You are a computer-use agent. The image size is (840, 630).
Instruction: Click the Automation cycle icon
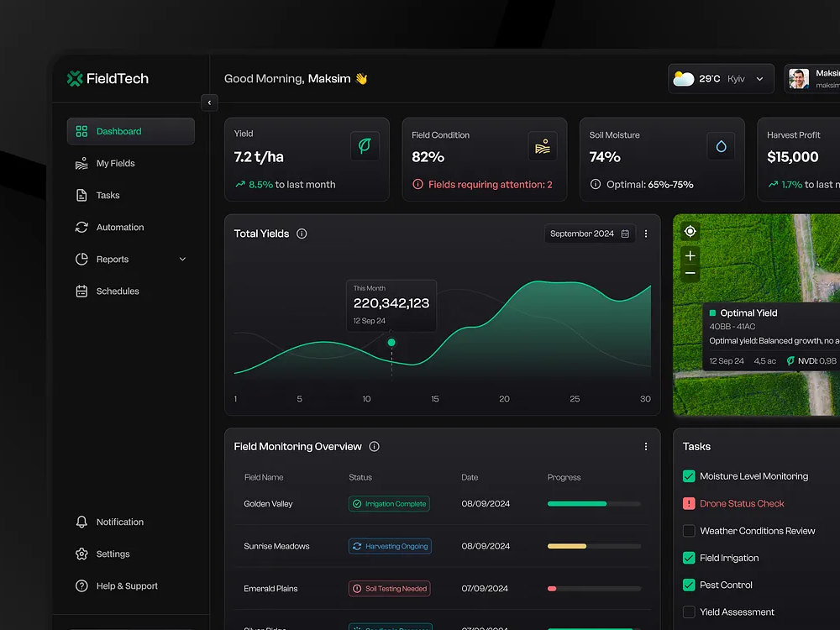(x=81, y=227)
